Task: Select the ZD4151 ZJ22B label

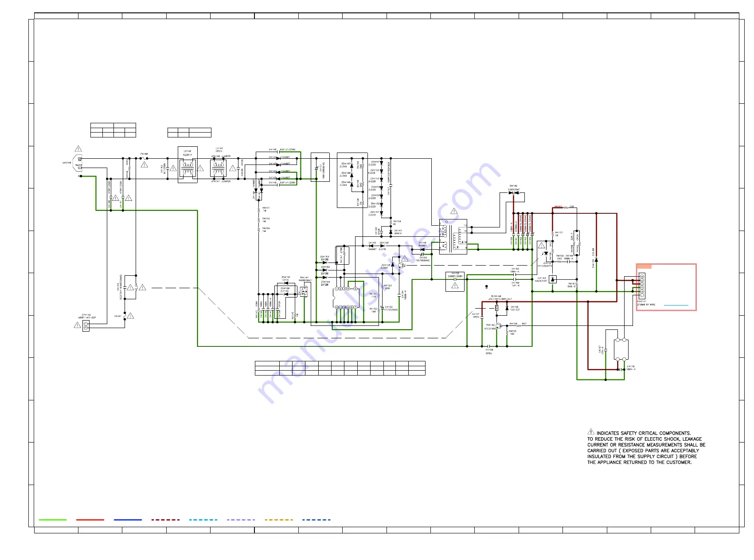Action: (x=375, y=163)
